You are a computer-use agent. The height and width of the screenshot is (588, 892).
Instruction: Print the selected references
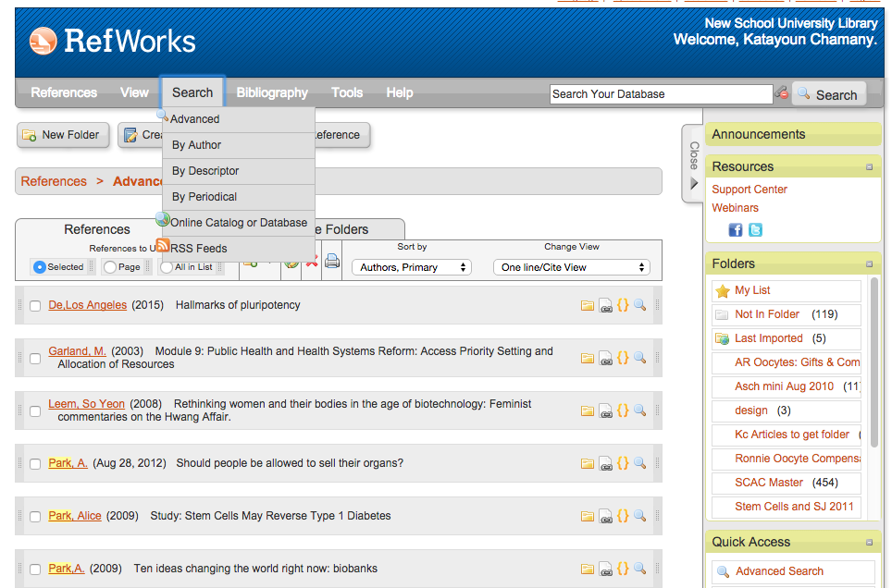point(332,262)
